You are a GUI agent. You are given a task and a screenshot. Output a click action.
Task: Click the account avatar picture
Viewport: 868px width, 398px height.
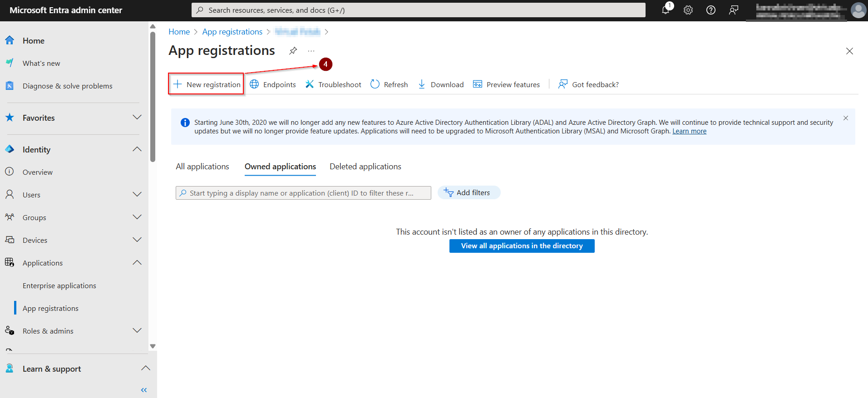858,10
